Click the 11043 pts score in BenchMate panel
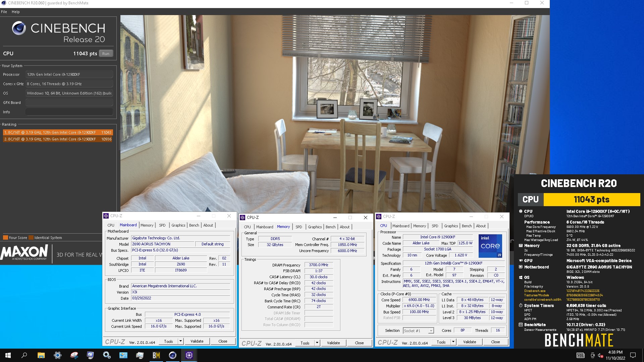The height and width of the screenshot is (362, 644). [x=592, y=199]
